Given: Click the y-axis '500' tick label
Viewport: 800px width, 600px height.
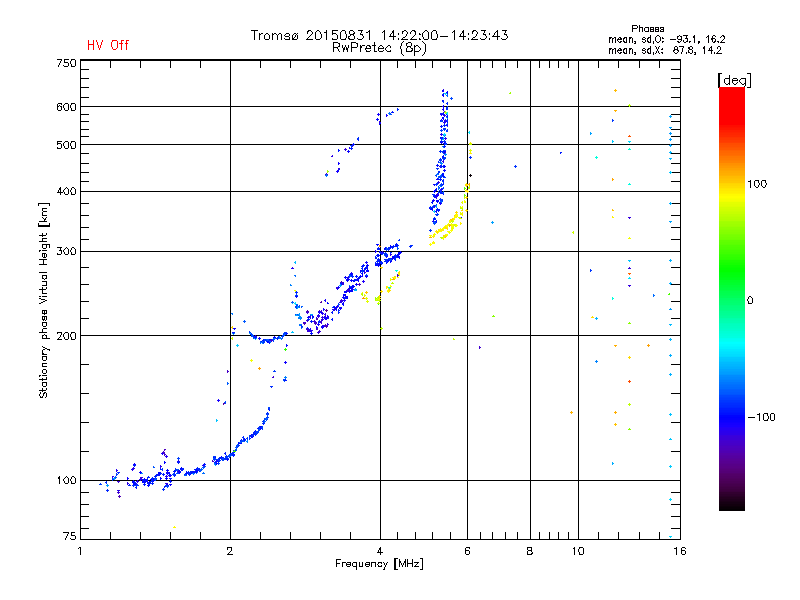Looking at the screenshot, I should (x=66, y=145).
